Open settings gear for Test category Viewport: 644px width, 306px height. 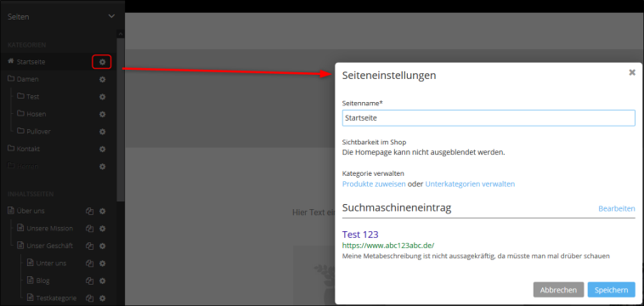point(102,97)
